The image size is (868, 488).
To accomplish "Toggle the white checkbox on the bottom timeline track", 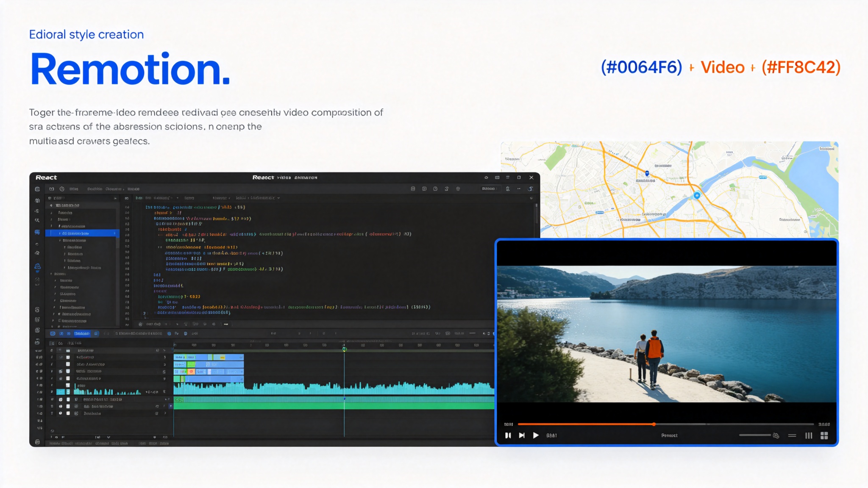I will (68, 413).
